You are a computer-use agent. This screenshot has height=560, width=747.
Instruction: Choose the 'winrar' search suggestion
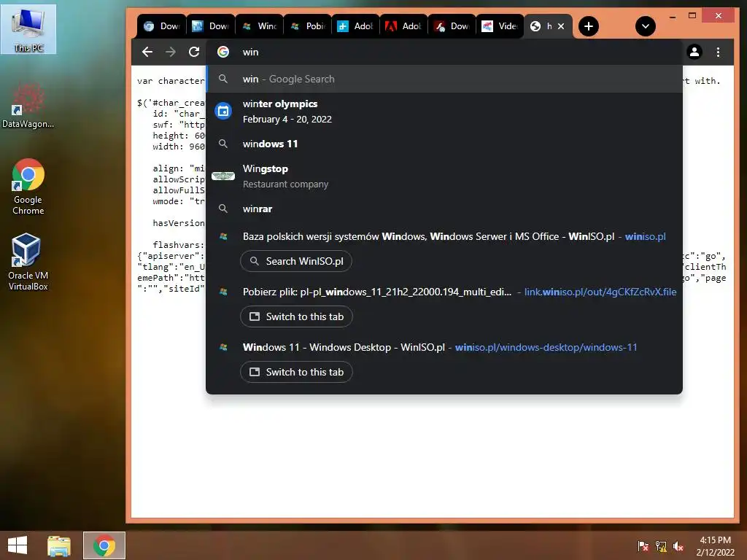[x=444, y=209]
